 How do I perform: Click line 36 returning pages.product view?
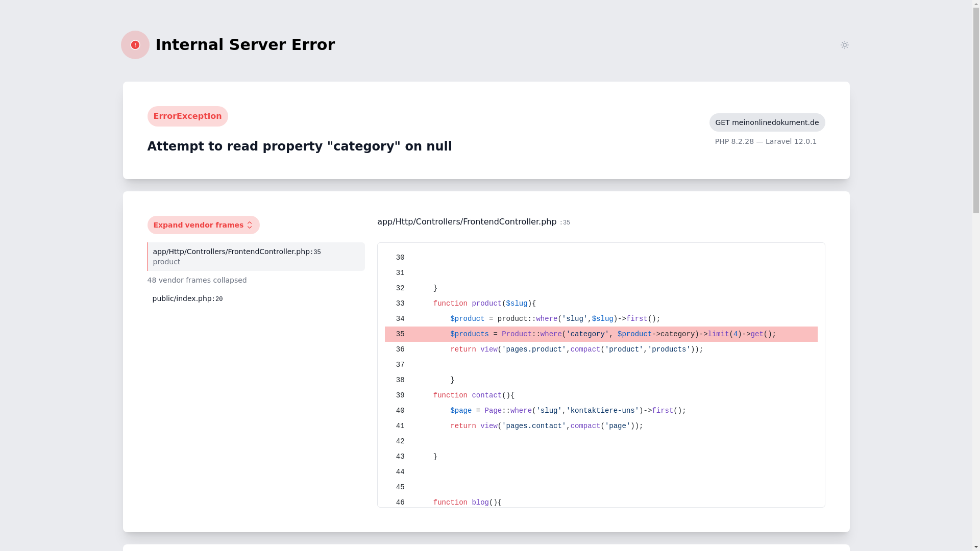coord(601,349)
